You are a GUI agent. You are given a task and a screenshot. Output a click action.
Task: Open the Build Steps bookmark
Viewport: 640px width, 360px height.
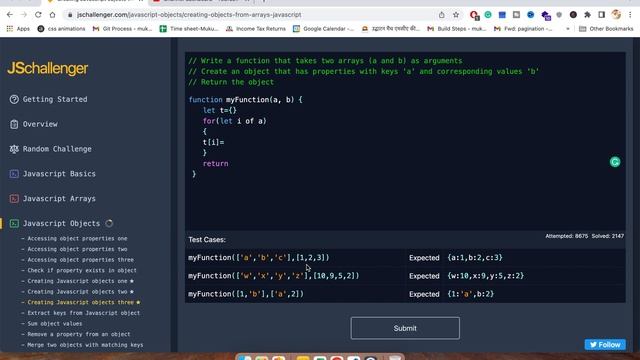(x=456, y=29)
